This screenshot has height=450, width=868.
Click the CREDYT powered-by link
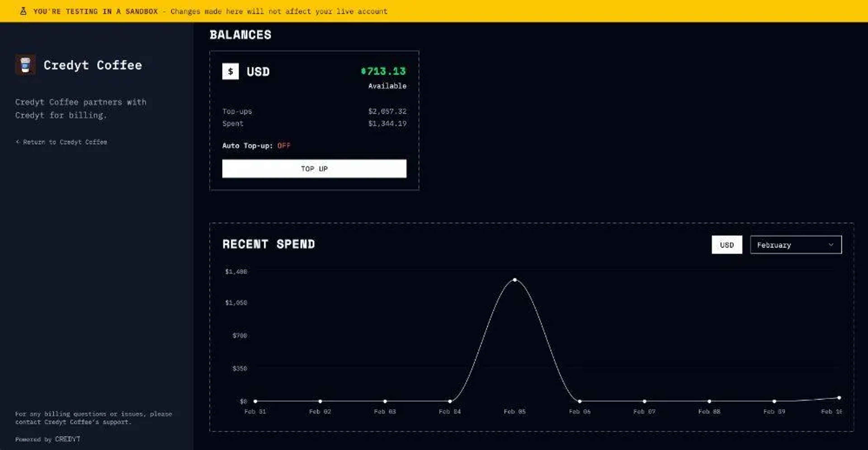click(67, 439)
